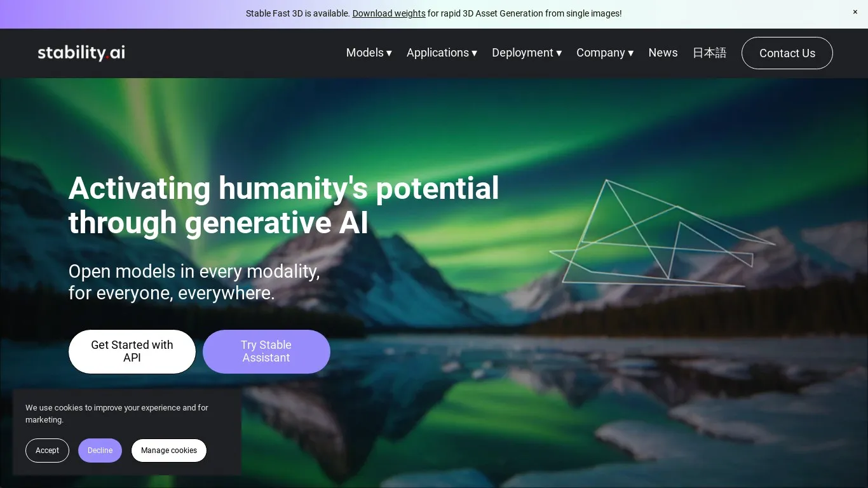Click the arrow next to Company

(x=630, y=53)
